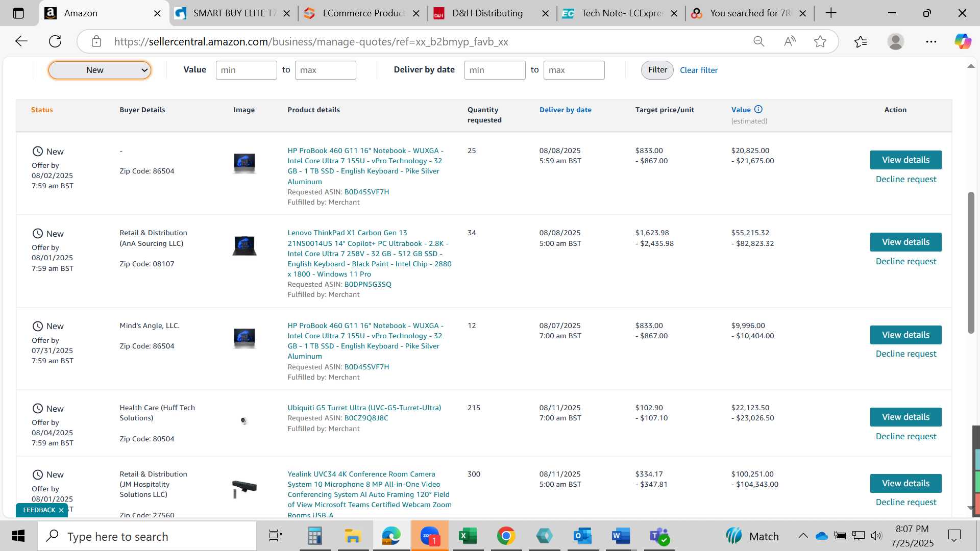980x551 pixels.
Task: Open Microsoft Teams from taskbar
Action: pyautogui.click(x=659, y=536)
